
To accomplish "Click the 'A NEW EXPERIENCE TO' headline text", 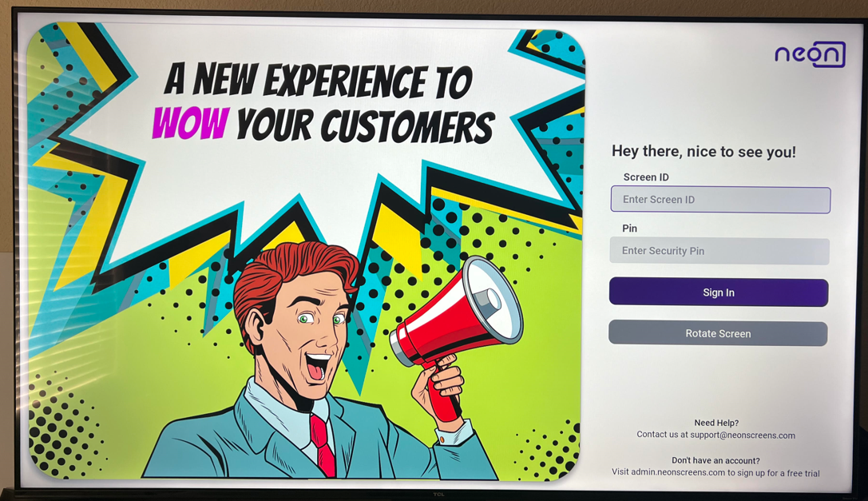I will point(319,80).
